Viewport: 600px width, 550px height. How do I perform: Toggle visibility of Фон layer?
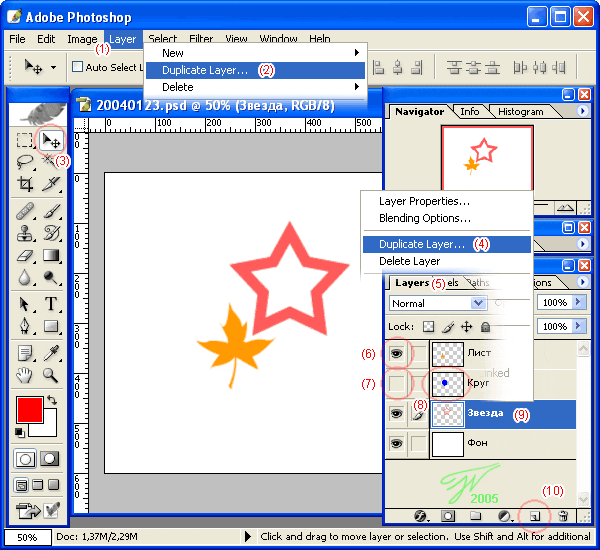(396, 443)
